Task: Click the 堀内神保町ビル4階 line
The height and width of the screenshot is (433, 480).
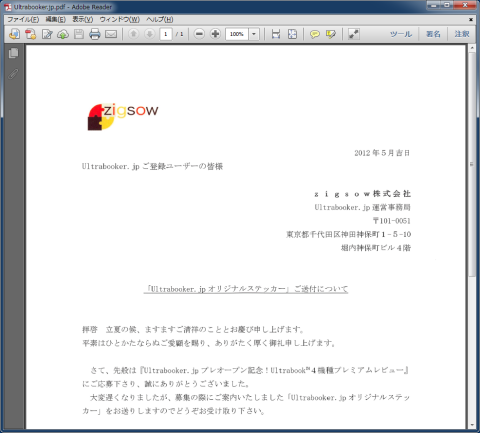Action: (x=376, y=248)
